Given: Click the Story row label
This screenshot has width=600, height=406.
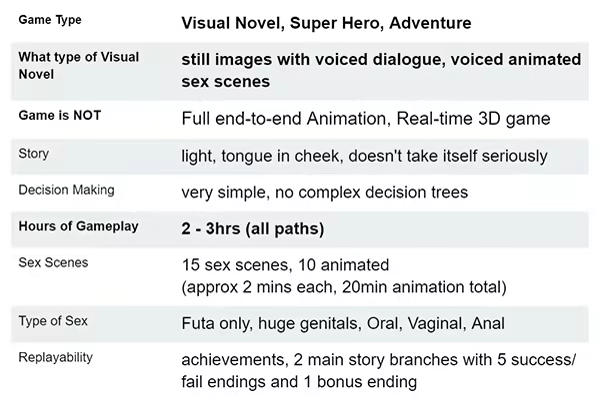Looking at the screenshot, I should click(x=35, y=154).
